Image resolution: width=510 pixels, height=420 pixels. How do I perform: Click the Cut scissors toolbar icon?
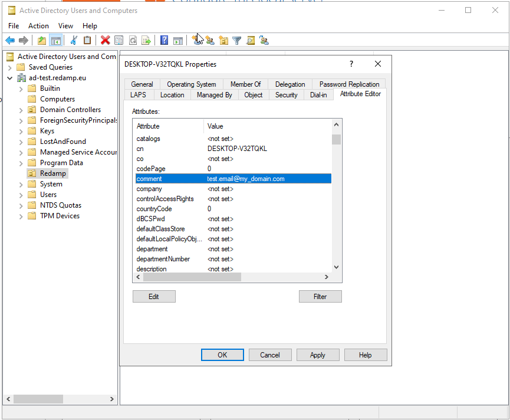coord(74,40)
